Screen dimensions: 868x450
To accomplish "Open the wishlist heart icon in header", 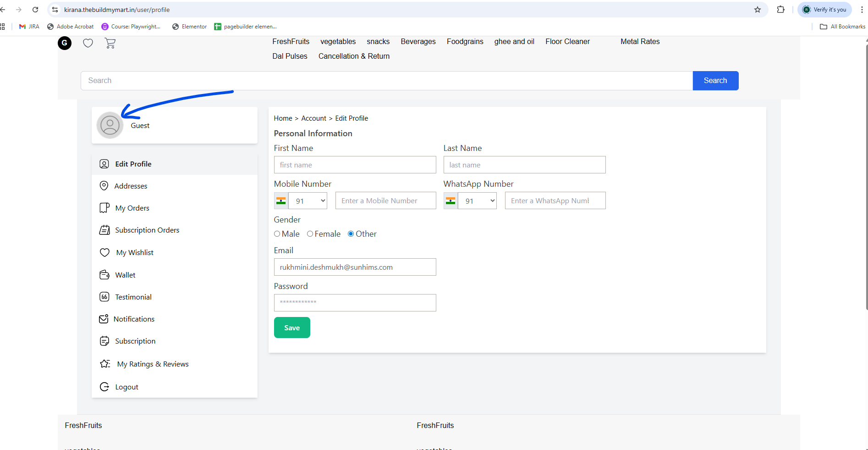I will [x=88, y=43].
